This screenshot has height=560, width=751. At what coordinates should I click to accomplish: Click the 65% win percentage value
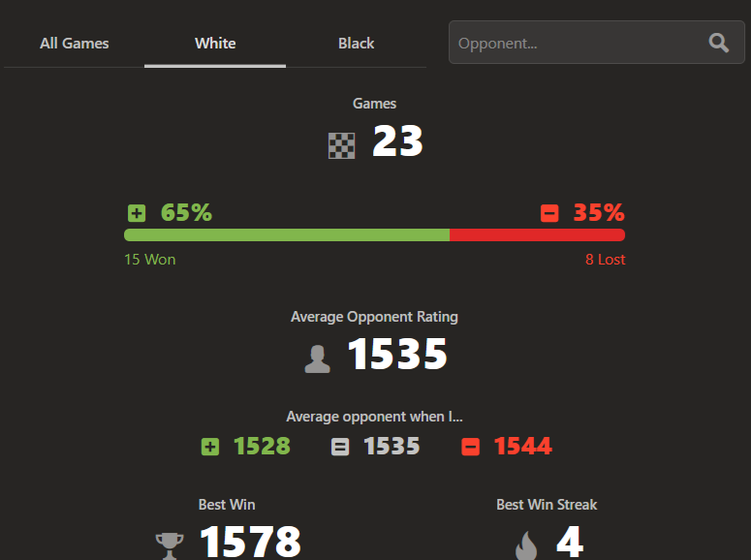(186, 213)
